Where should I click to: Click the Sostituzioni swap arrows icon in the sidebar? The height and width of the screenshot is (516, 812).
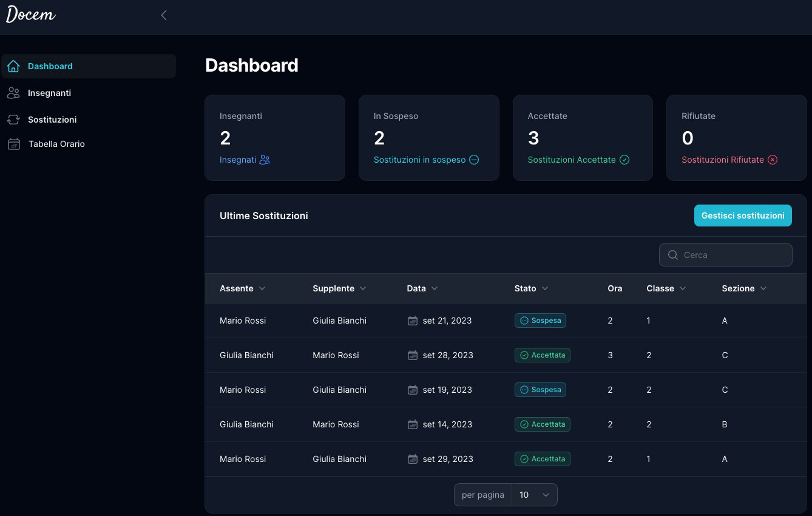point(13,120)
